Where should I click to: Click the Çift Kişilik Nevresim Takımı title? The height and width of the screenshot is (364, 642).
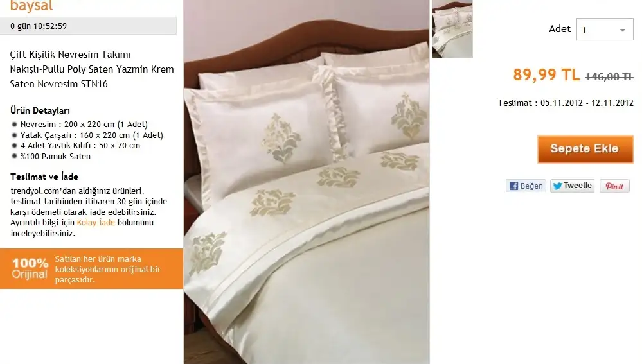coord(71,55)
